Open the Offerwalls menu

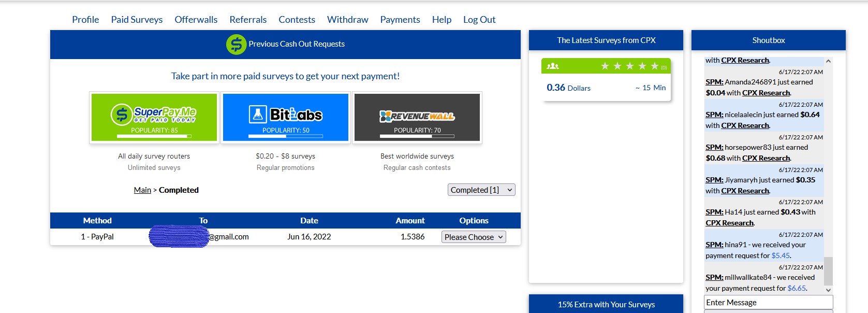tap(196, 20)
